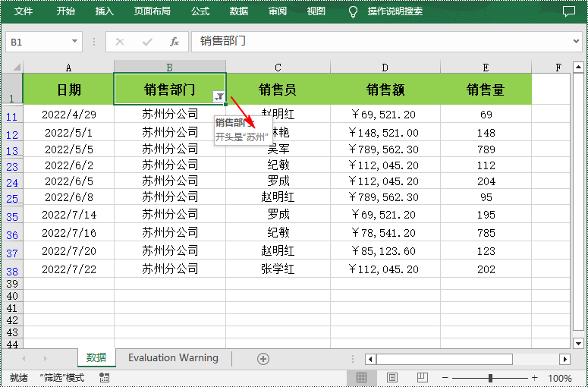Click the 100% zoom level
The image size is (588, 387).
559,378
